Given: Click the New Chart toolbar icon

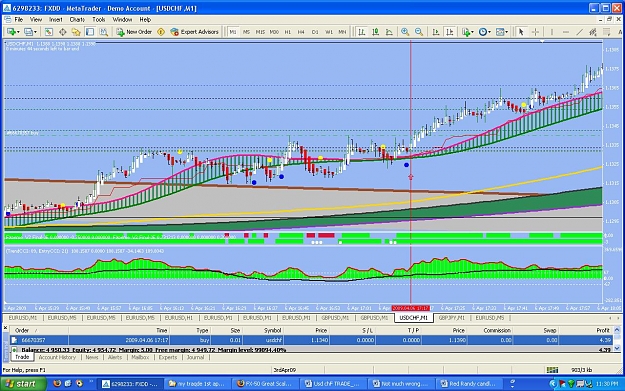Looking at the screenshot, I should tap(11, 32).
